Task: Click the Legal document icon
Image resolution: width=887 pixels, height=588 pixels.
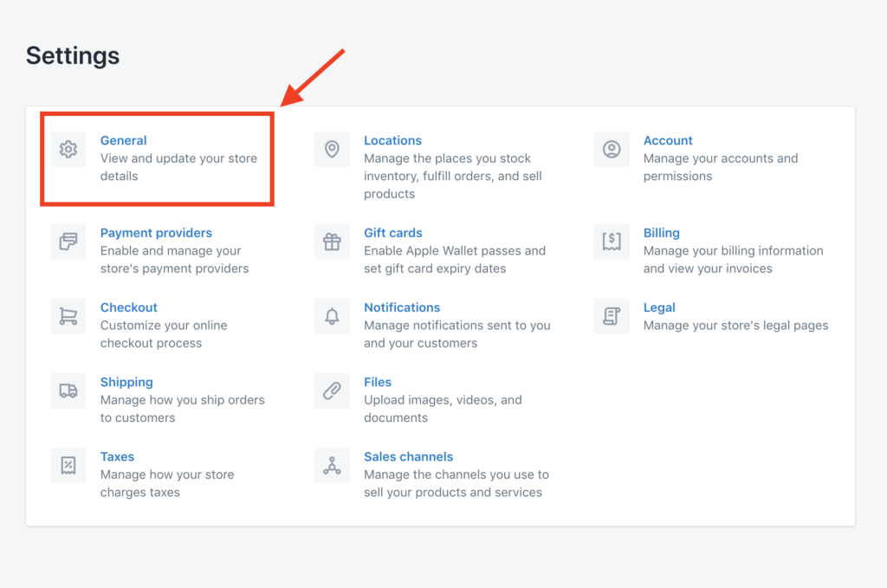Action: pos(612,316)
